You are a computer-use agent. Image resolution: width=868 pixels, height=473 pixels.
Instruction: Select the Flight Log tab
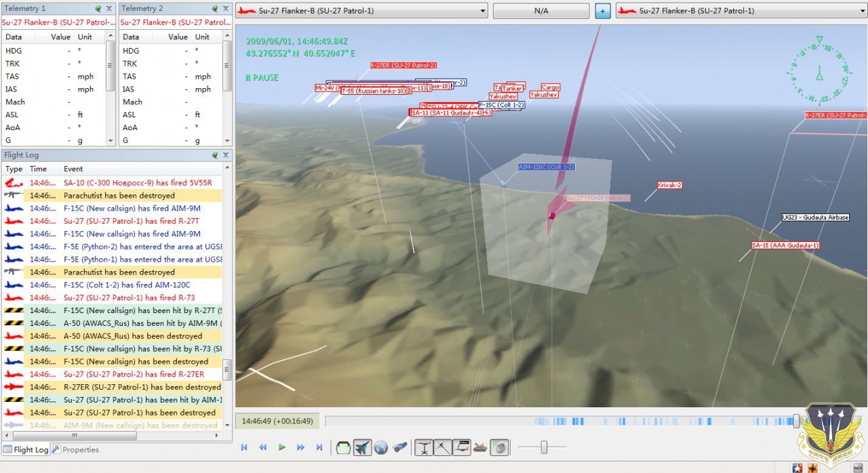[x=26, y=450]
